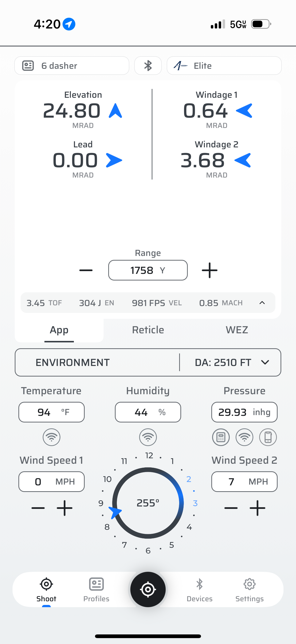Switch to the WEZ tab
Image resolution: width=296 pixels, height=644 pixels.
(x=237, y=330)
